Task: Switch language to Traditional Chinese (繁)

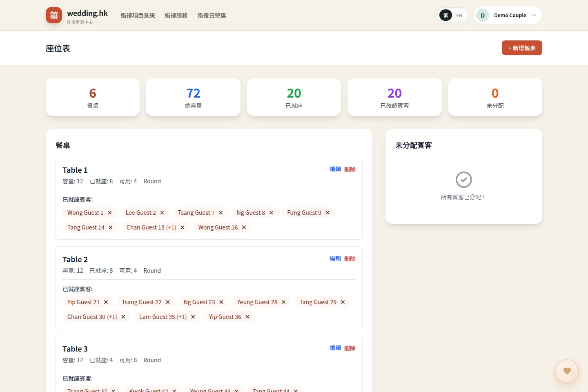Action: coord(445,16)
